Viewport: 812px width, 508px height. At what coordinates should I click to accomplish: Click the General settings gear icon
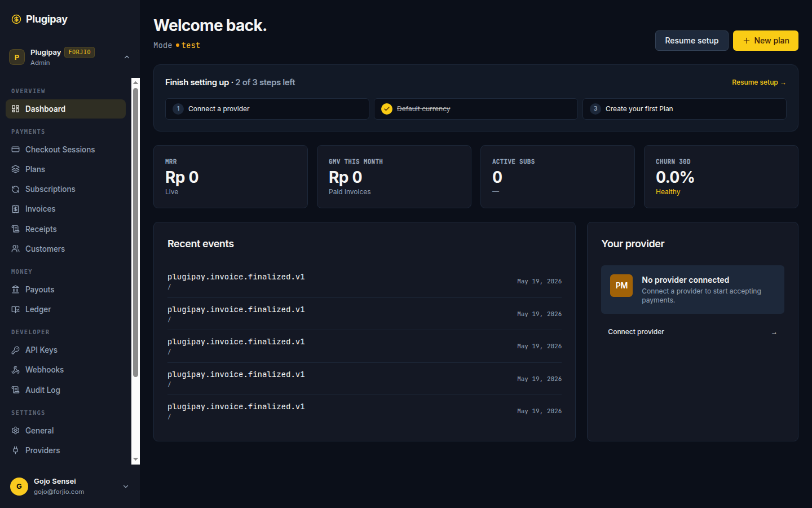pyautogui.click(x=15, y=431)
